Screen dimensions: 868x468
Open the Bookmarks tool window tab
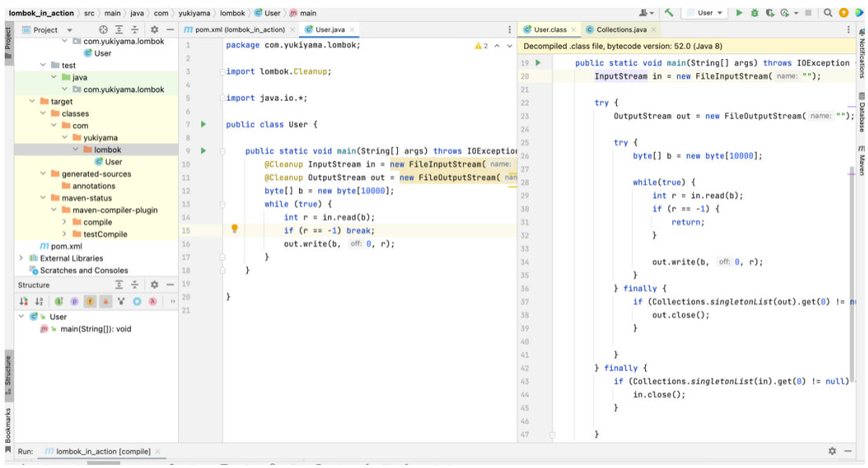click(9, 430)
